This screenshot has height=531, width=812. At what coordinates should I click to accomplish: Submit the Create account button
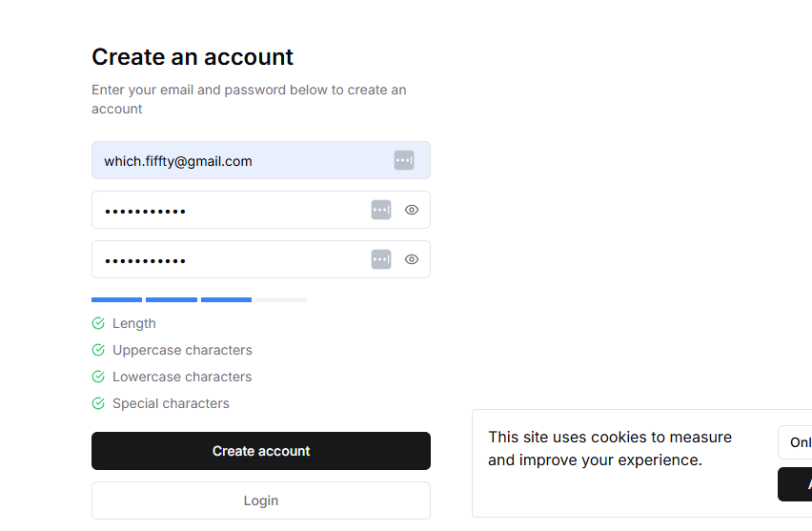[261, 451]
